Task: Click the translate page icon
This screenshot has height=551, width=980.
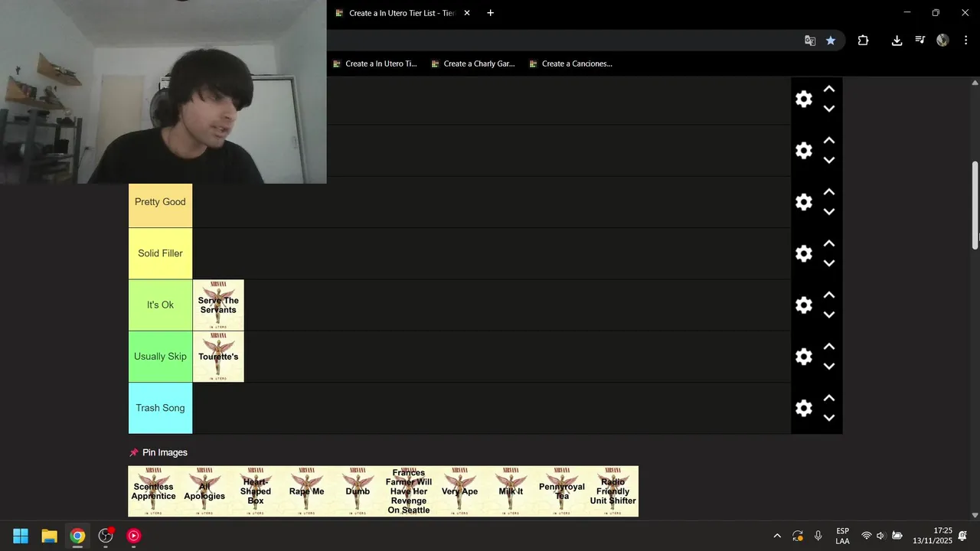Action: point(809,41)
